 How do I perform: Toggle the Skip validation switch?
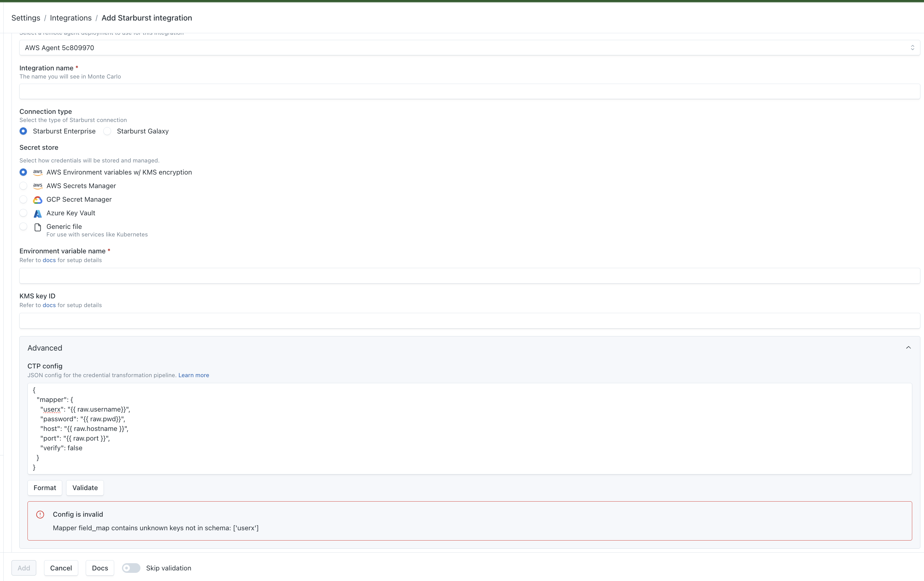(131, 568)
